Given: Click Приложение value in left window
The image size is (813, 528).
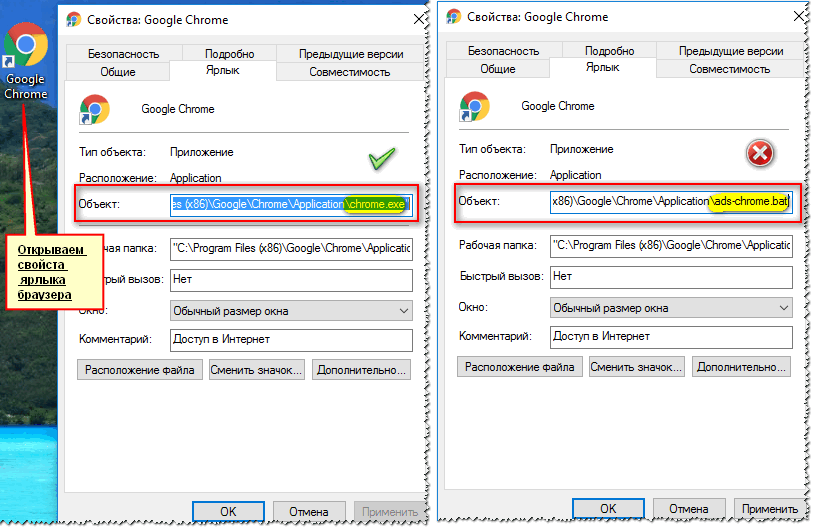Looking at the screenshot, I should pyautogui.click(x=202, y=152).
